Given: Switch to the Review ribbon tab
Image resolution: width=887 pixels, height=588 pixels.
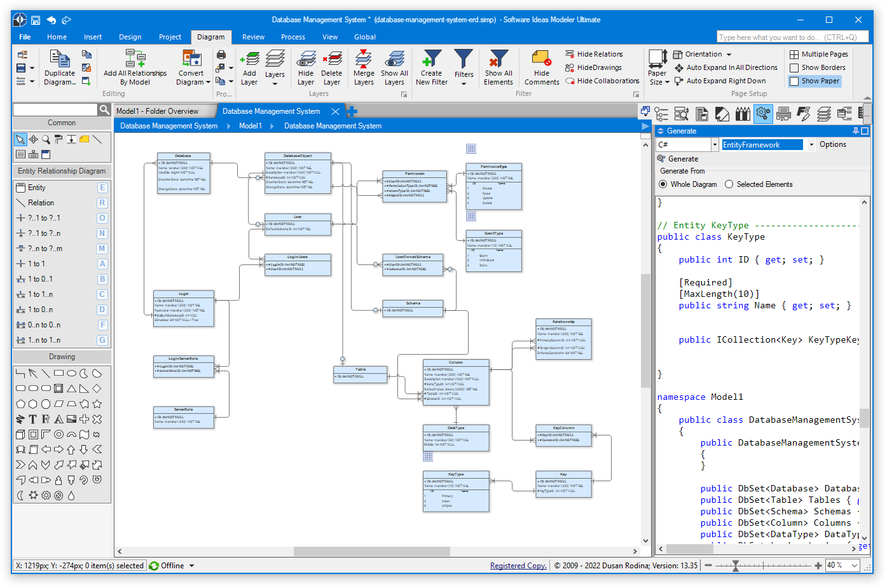Looking at the screenshot, I should [x=253, y=37].
